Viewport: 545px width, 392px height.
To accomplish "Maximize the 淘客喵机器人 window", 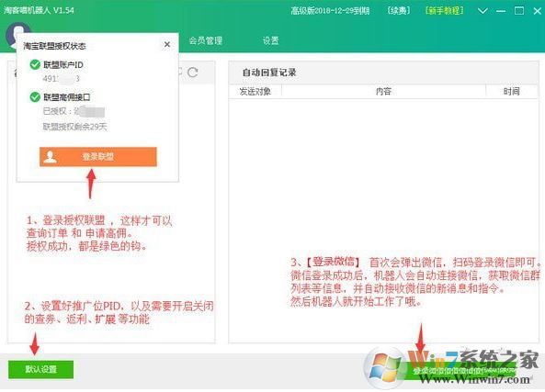I will click(x=519, y=11).
